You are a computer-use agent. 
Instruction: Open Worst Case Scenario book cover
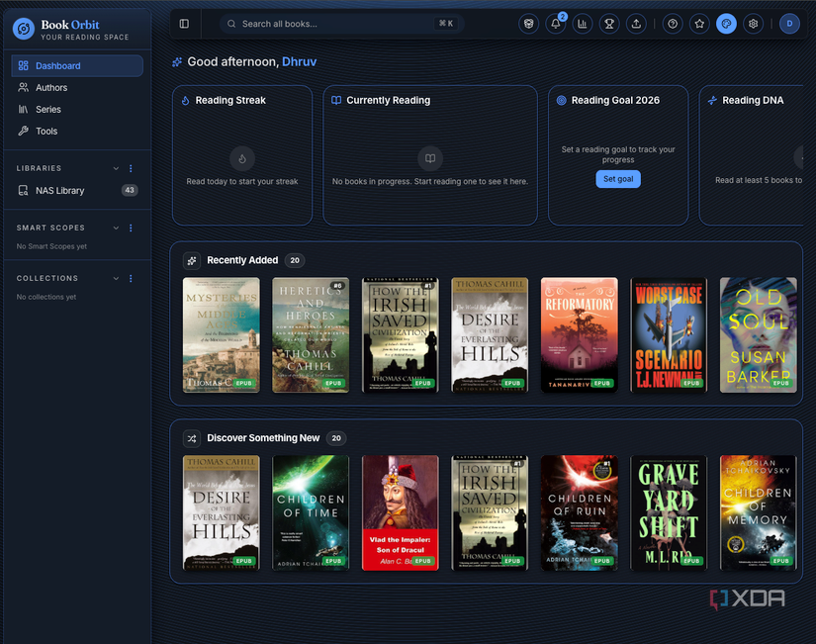pyautogui.click(x=669, y=334)
